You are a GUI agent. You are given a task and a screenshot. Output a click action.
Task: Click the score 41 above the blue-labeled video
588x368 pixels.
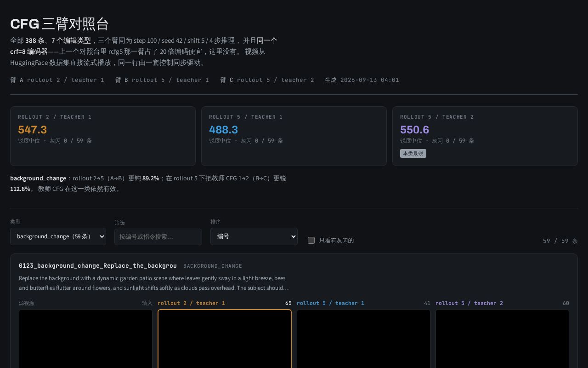point(427,303)
